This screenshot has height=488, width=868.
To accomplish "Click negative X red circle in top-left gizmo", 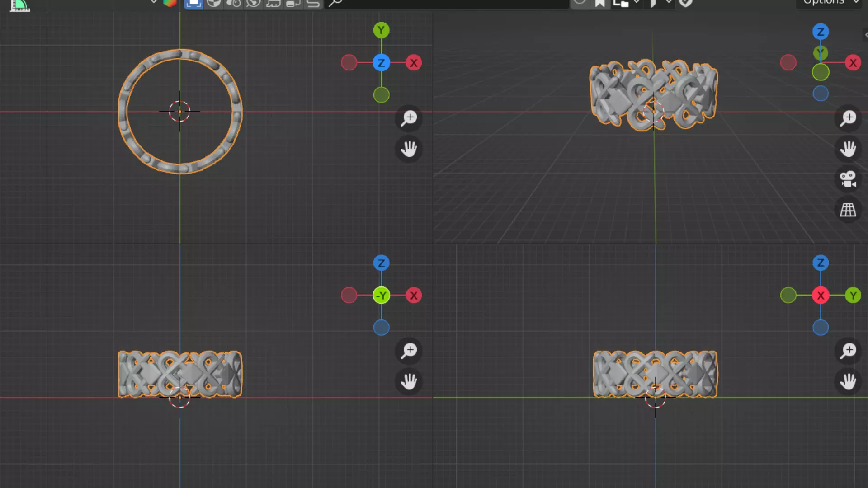I will coord(349,63).
